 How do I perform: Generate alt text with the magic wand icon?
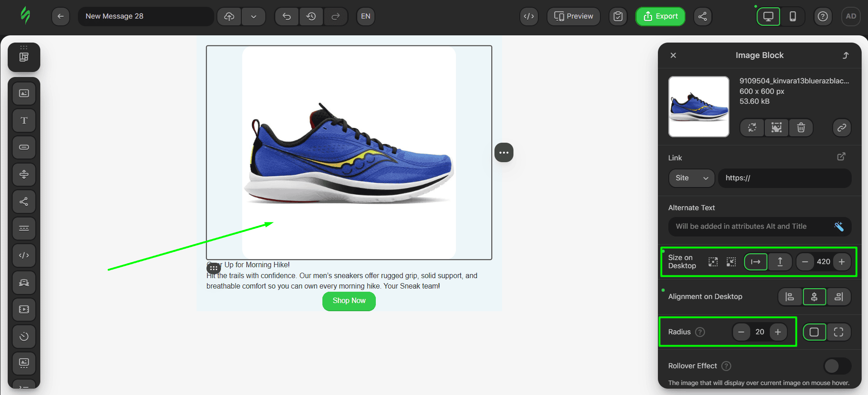tap(839, 226)
